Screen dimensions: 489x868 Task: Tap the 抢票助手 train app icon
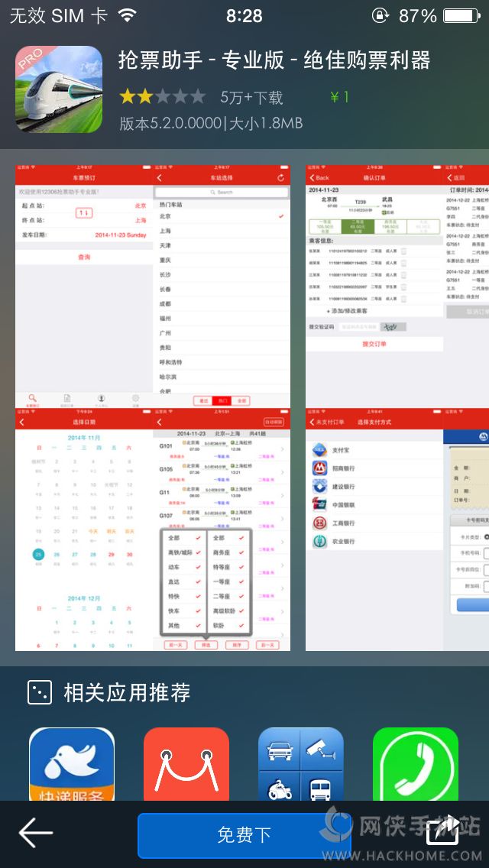pos(59,89)
